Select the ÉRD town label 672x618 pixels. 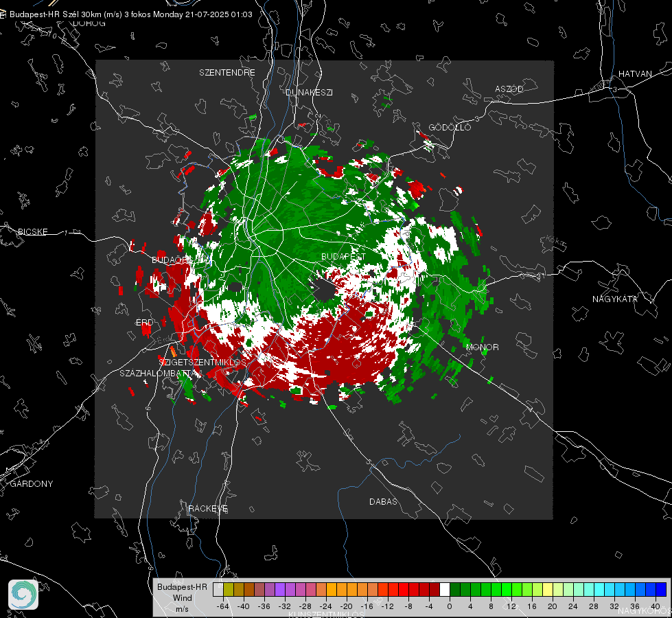[145, 322]
